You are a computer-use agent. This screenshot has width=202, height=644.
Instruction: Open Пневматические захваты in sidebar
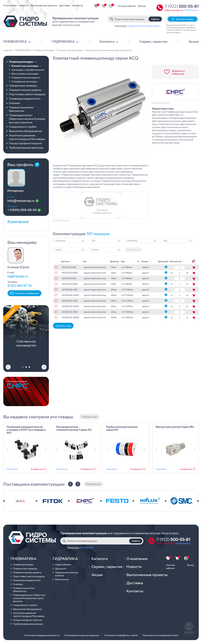pos(25,90)
